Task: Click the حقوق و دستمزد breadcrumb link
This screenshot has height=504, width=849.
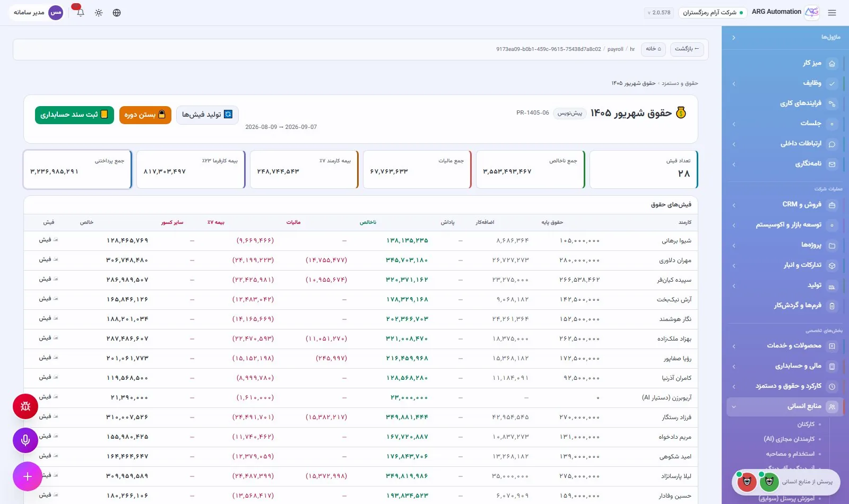Action: coord(680,83)
